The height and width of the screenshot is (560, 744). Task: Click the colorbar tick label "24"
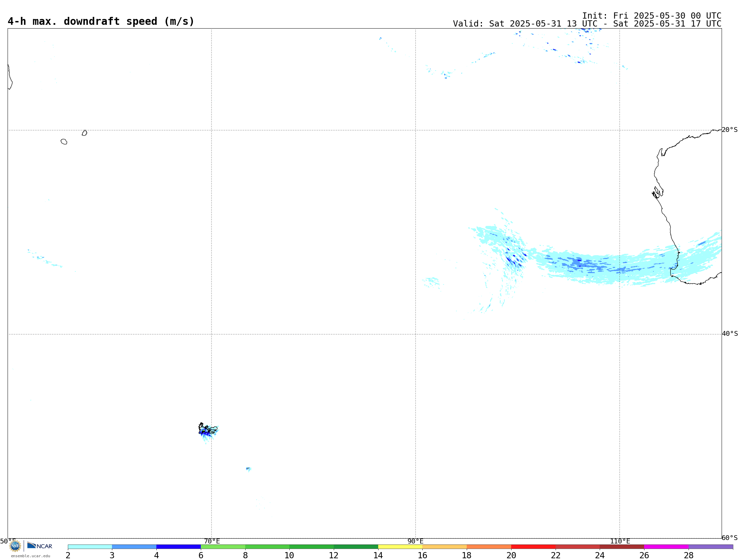coord(600,555)
